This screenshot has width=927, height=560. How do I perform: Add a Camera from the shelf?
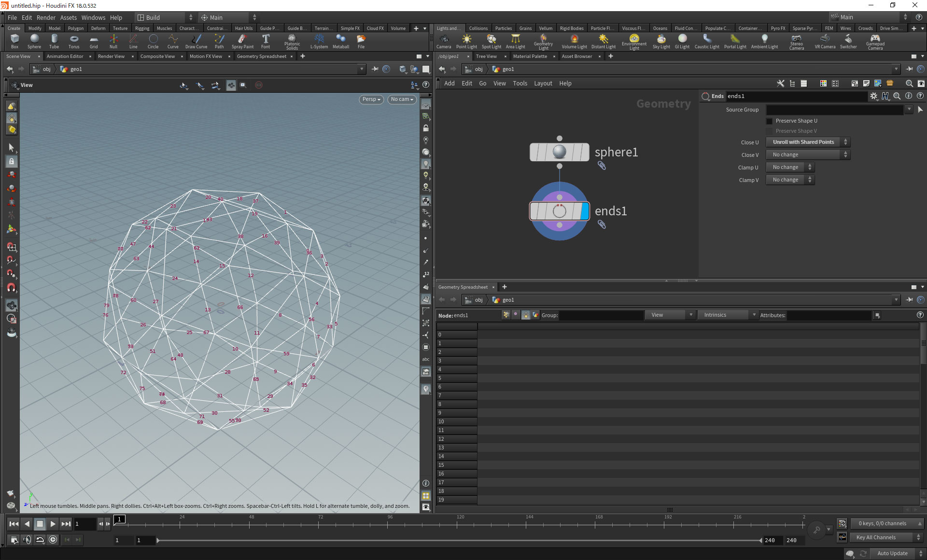pos(444,41)
